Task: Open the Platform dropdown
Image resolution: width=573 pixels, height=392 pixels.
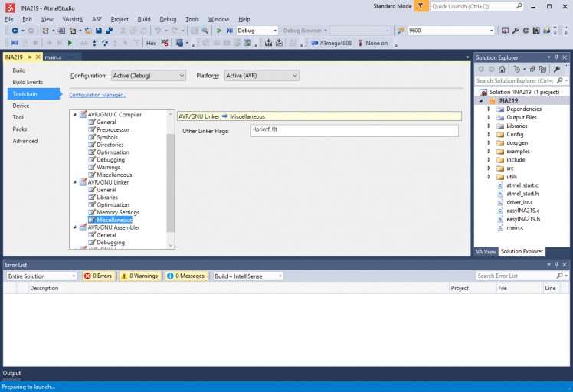Action: pos(261,76)
